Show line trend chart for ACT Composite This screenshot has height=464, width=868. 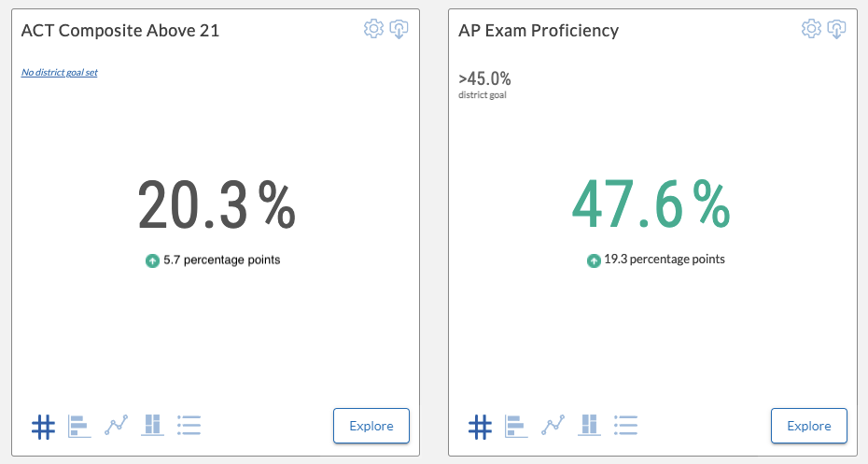click(117, 425)
